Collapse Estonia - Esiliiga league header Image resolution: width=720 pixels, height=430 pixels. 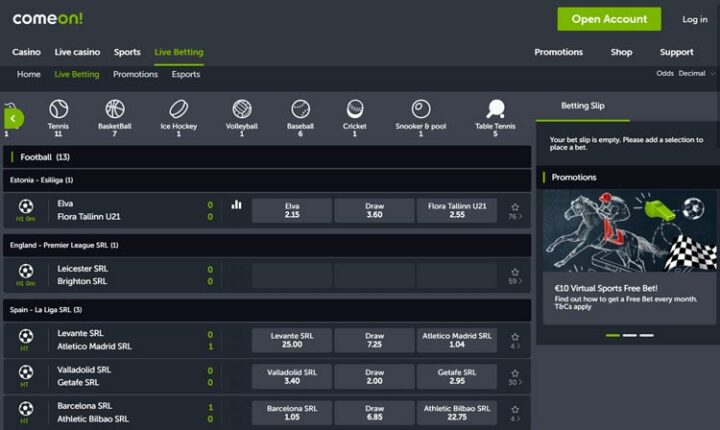tap(267, 180)
